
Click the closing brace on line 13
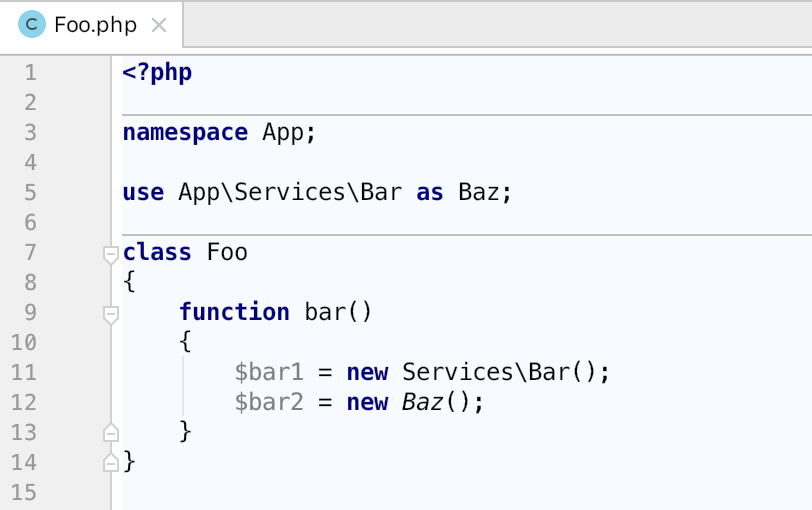[x=185, y=431]
